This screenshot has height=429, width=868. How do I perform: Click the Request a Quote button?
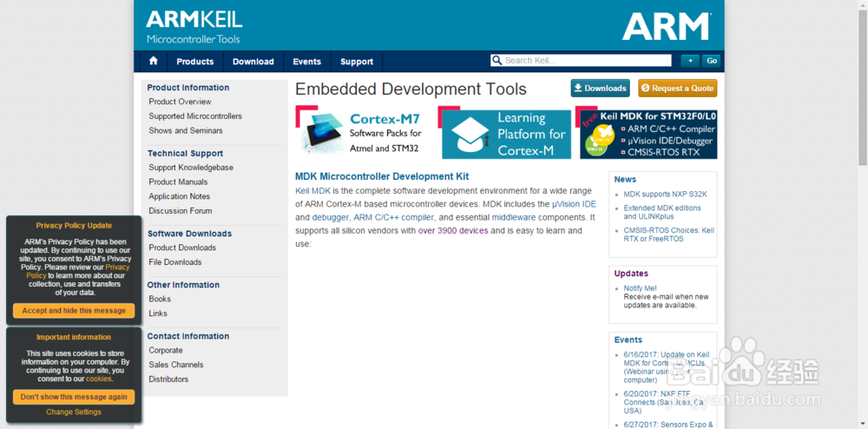[x=678, y=88]
